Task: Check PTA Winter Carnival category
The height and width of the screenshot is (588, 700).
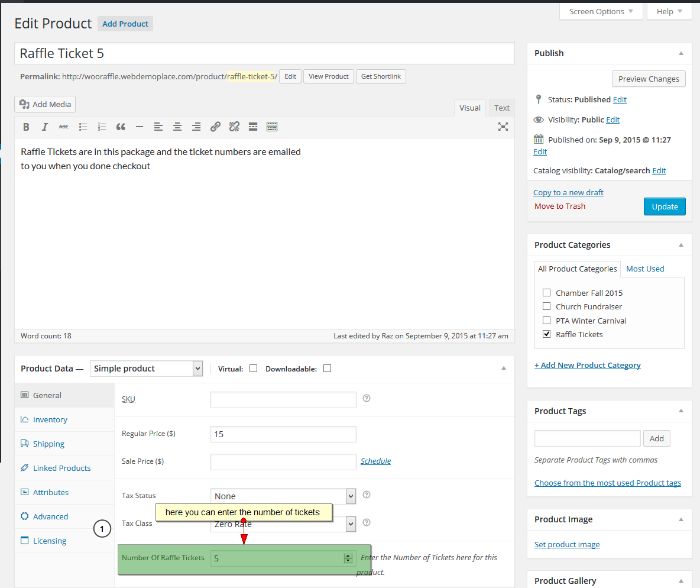Action: coord(546,321)
